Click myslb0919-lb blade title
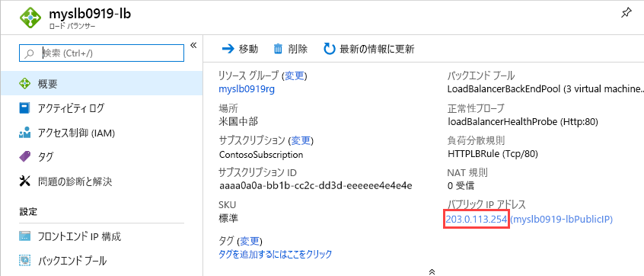This screenshot has height=276, width=644. pos(90,14)
